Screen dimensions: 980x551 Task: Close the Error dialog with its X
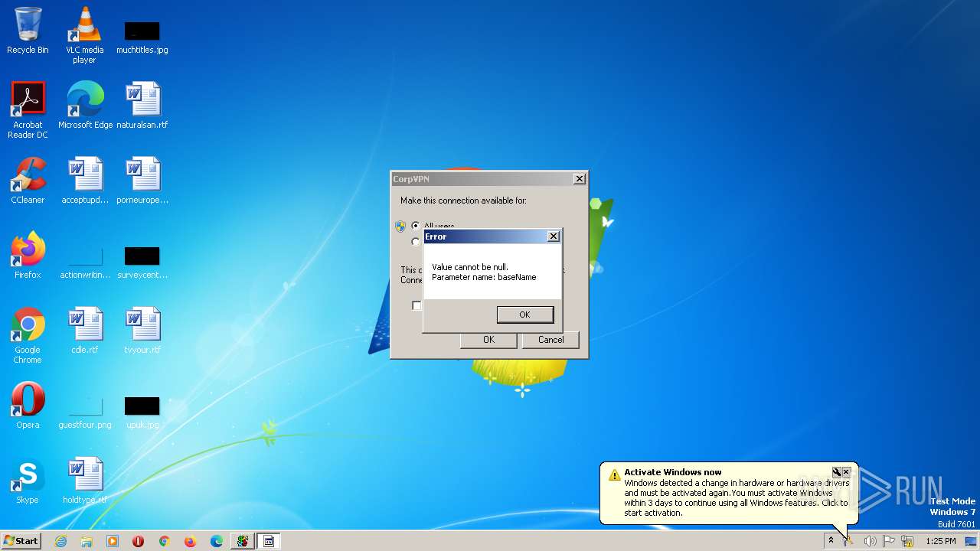[x=554, y=236]
